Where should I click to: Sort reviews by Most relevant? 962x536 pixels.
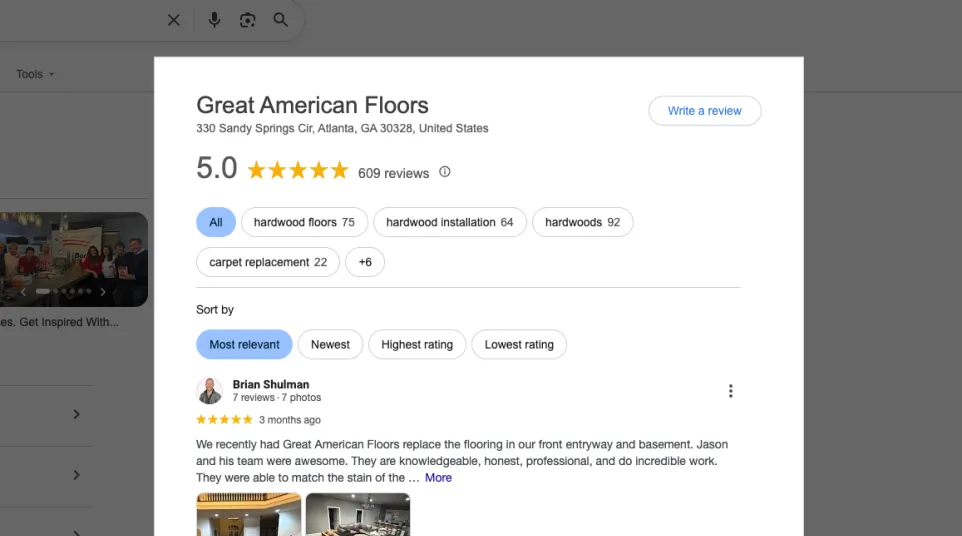tap(244, 345)
